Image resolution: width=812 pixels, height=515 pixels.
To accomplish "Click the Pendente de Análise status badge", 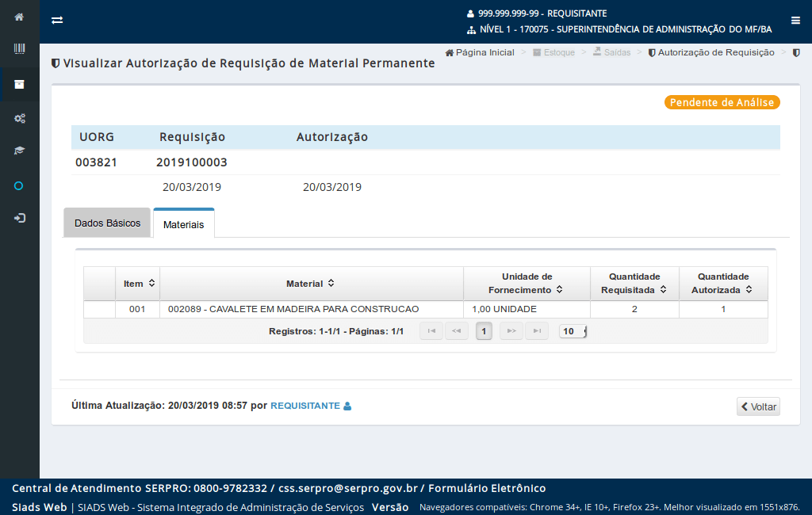I will [722, 102].
